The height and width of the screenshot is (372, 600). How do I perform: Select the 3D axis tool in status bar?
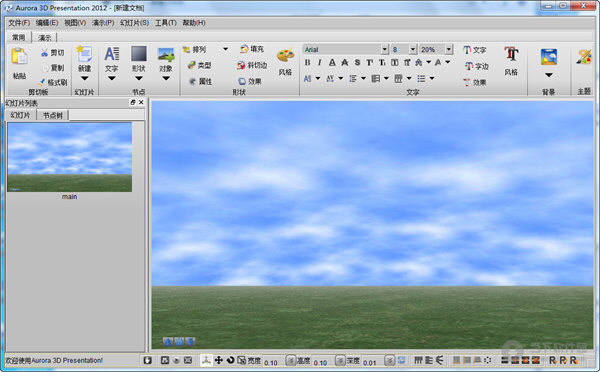206,360
